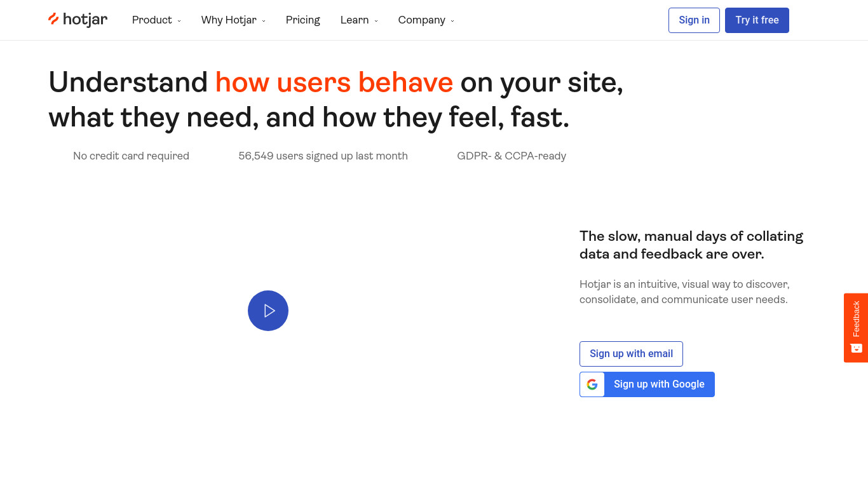Choose Sign up with Google

(647, 384)
